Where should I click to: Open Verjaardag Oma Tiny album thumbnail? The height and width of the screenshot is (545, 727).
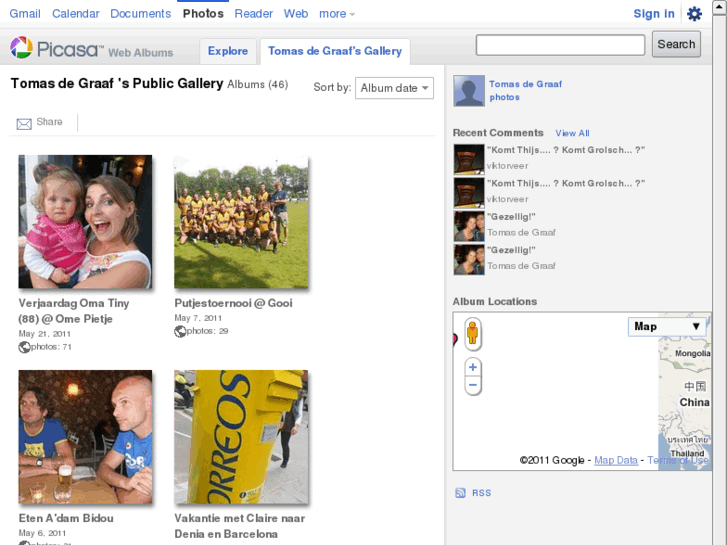tap(85, 222)
